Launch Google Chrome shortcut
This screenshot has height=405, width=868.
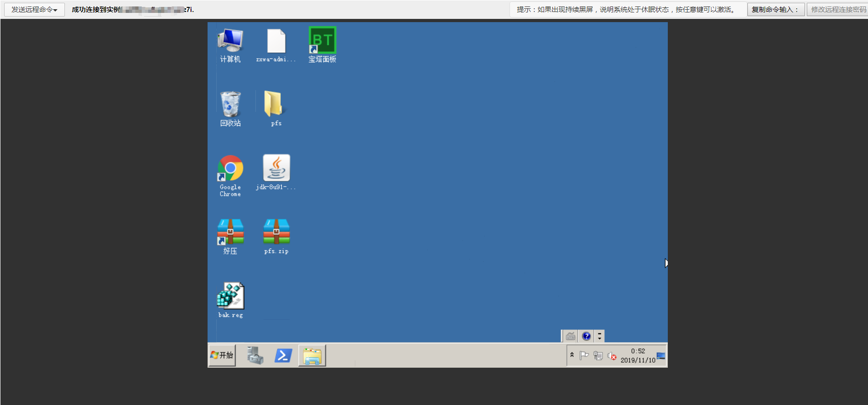pos(230,176)
